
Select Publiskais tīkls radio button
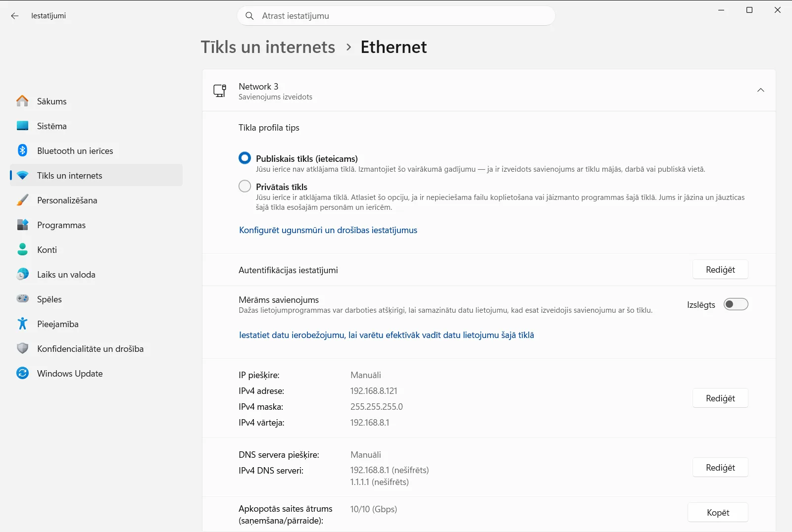pos(245,158)
